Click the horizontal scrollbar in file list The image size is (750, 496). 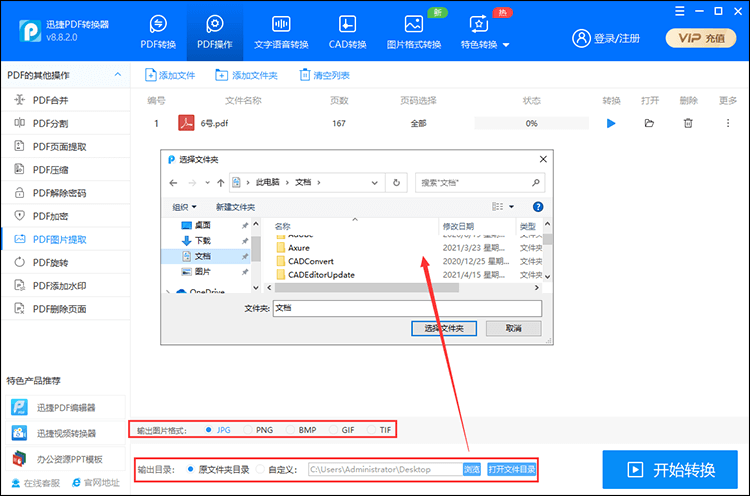pyautogui.click(x=367, y=287)
